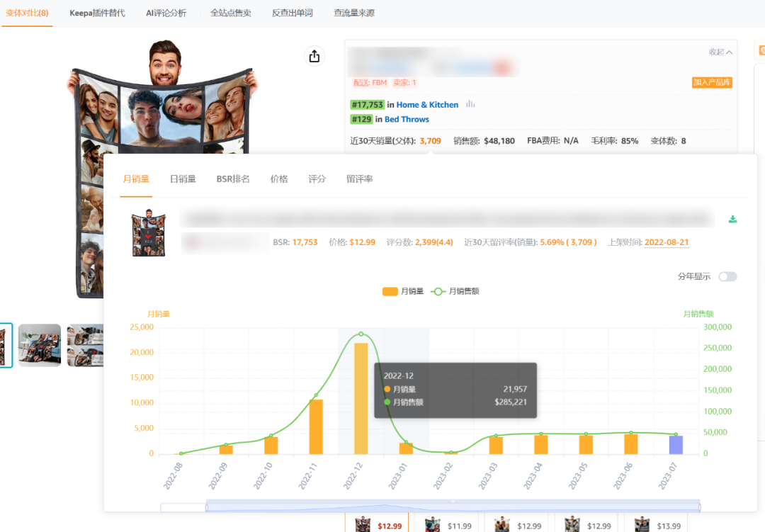Enable the 分年显示 switch

[727, 277]
